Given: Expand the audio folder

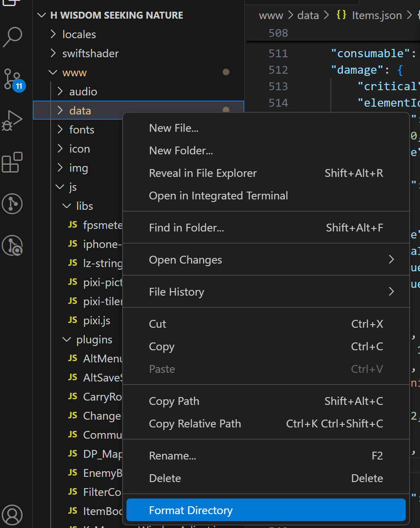Looking at the screenshot, I should pyautogui.click(x=60, y=91).
